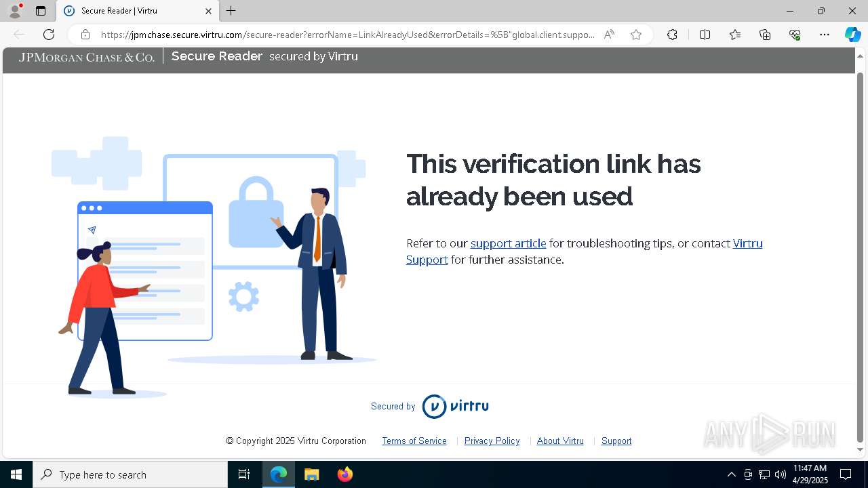Open Privacy Policy link
868x488 pixels.
[x=492, y=441]
